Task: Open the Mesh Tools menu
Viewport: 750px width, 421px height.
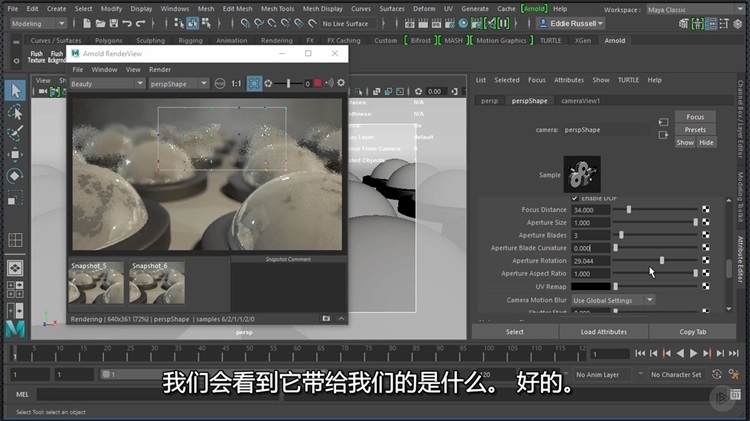Action: (277, 9)
